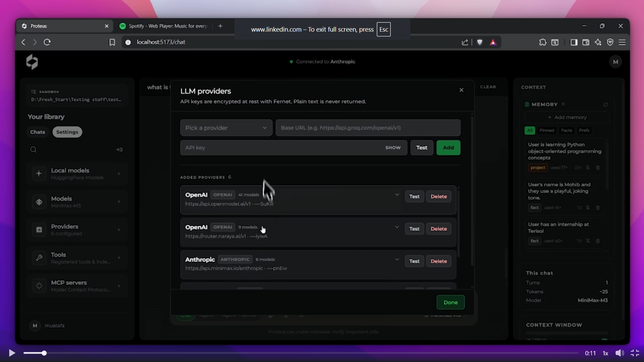The width and height of the screenshot is (644, 362).
Task: Focus the Base URL input field
Action: pyautogui.click(x=368, y=128)
